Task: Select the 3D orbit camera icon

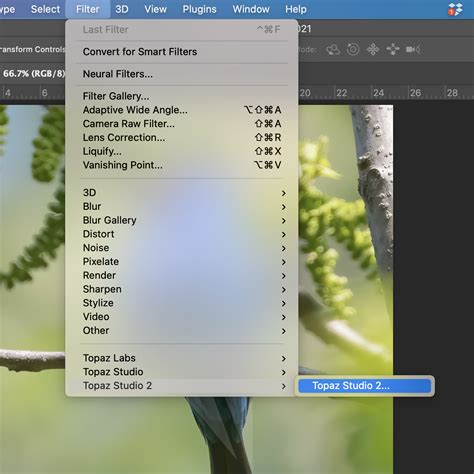Action: point(333,50)
